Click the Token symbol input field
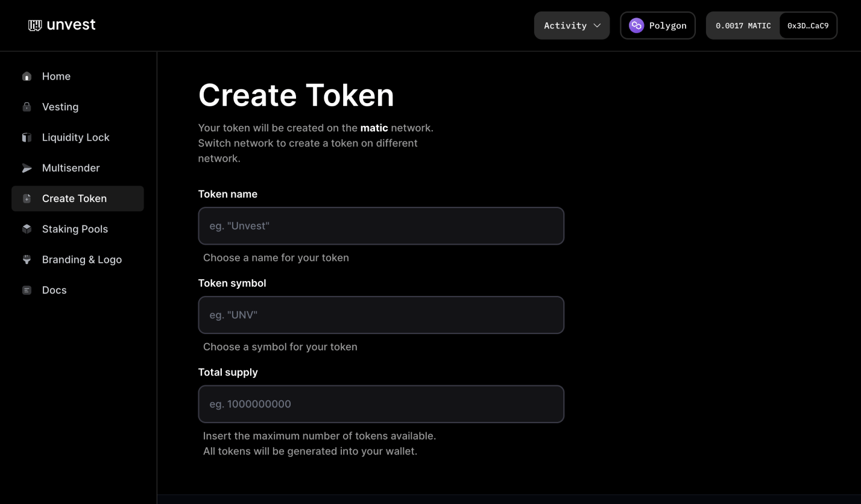The image size is (861, 504). coord(381,315)
